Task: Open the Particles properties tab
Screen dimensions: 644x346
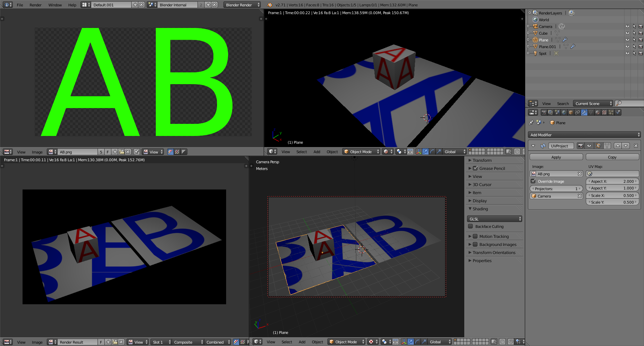Action: coord(611,112)
